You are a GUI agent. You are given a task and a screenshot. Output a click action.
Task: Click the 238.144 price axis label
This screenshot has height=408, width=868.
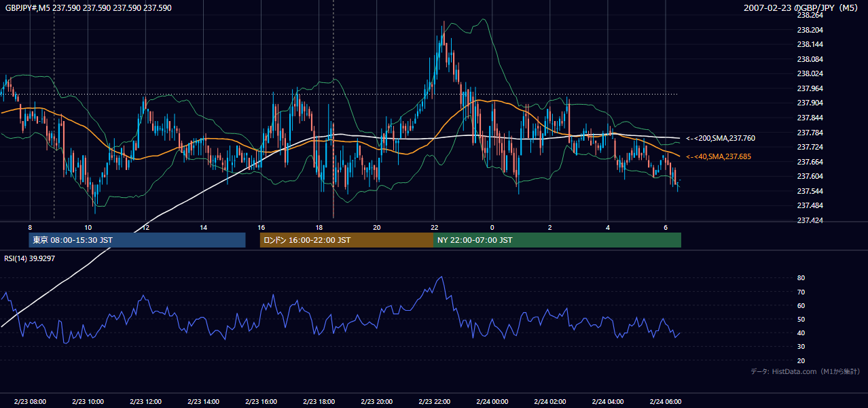click(811, 44)
